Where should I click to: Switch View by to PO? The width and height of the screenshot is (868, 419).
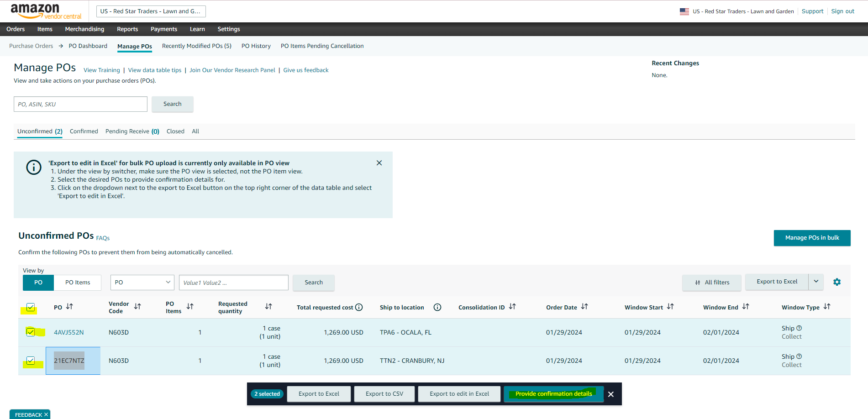point(38,283)
